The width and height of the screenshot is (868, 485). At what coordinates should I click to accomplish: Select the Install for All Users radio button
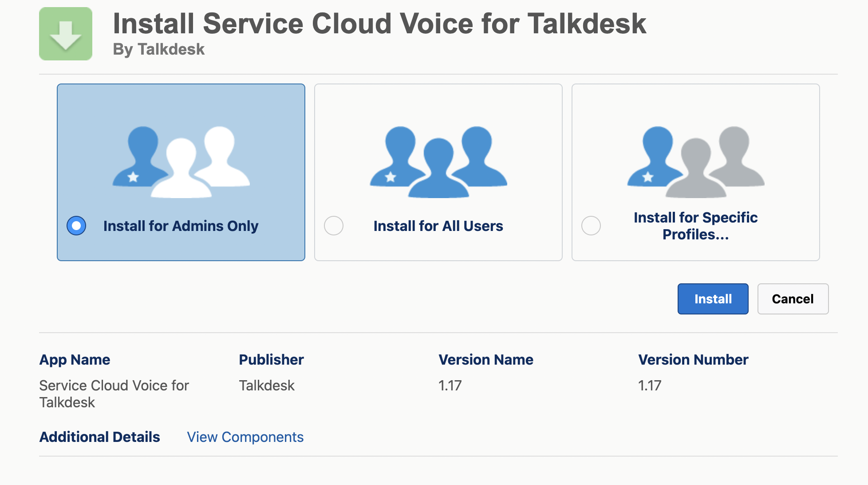point(334,226)
